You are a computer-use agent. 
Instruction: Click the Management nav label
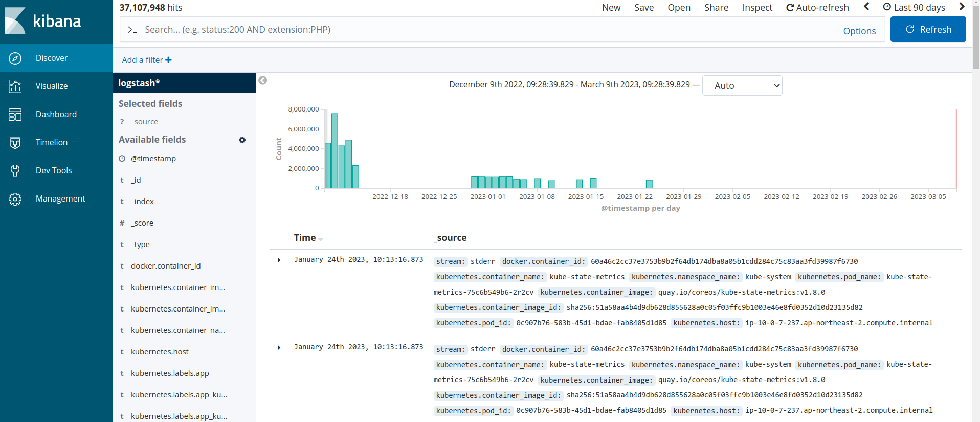pos(60,198)
